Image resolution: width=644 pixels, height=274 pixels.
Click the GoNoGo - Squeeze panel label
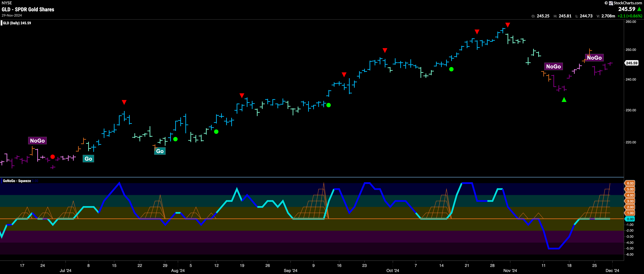[17, 181]
